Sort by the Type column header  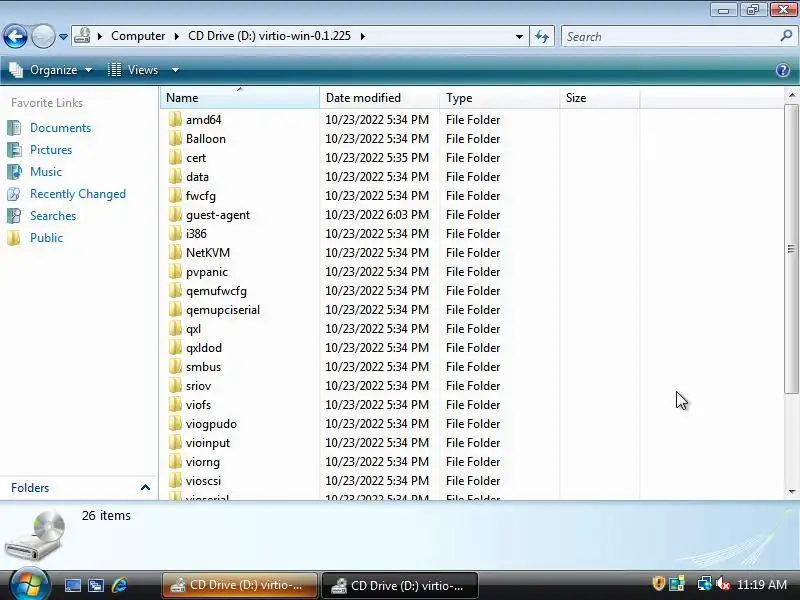click(x=499, y=97)
